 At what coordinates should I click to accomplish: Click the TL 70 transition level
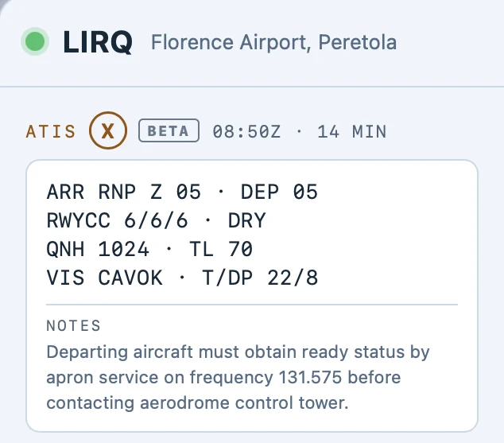tap(221, 249)
